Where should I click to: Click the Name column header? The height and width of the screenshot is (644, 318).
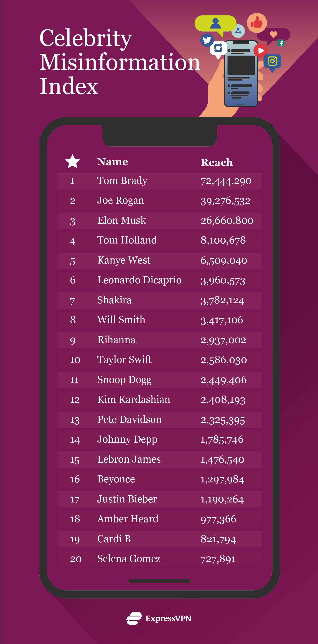pos(112,162)
